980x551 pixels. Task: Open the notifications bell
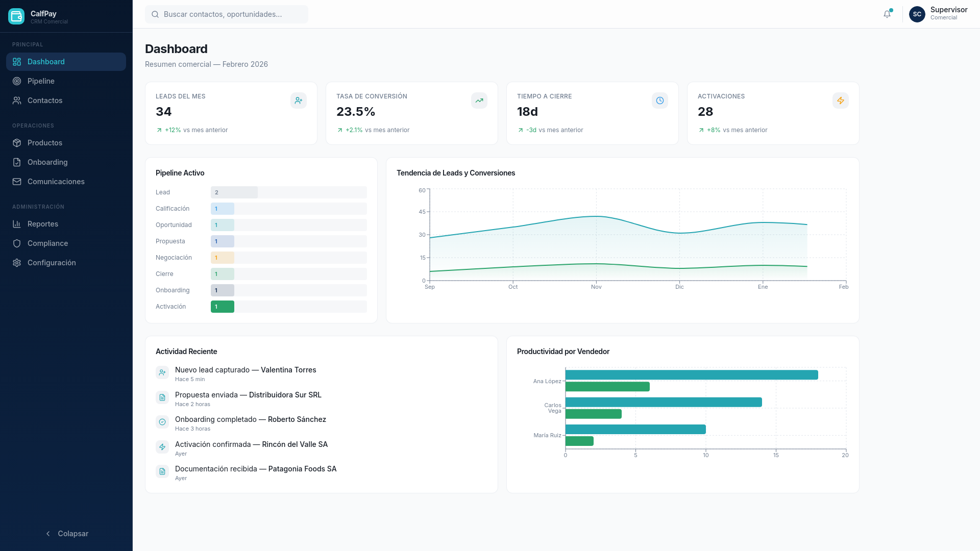tap(887, 14)
